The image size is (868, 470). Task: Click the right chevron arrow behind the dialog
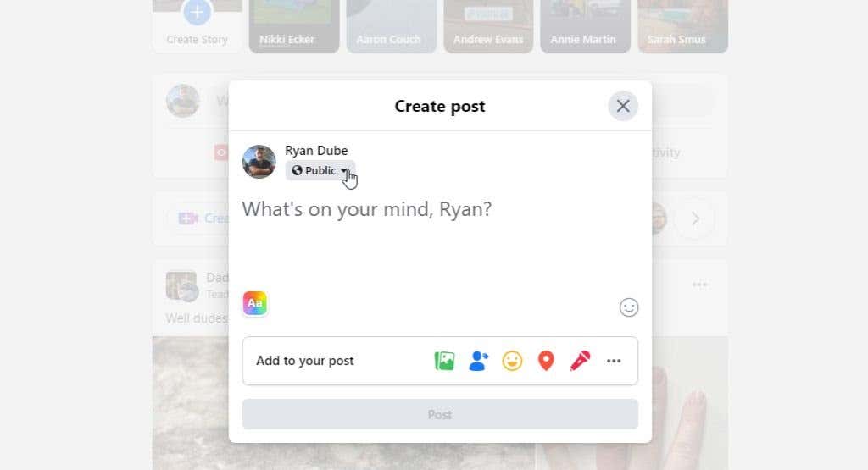pyautogui.click(x=695, y=219)
